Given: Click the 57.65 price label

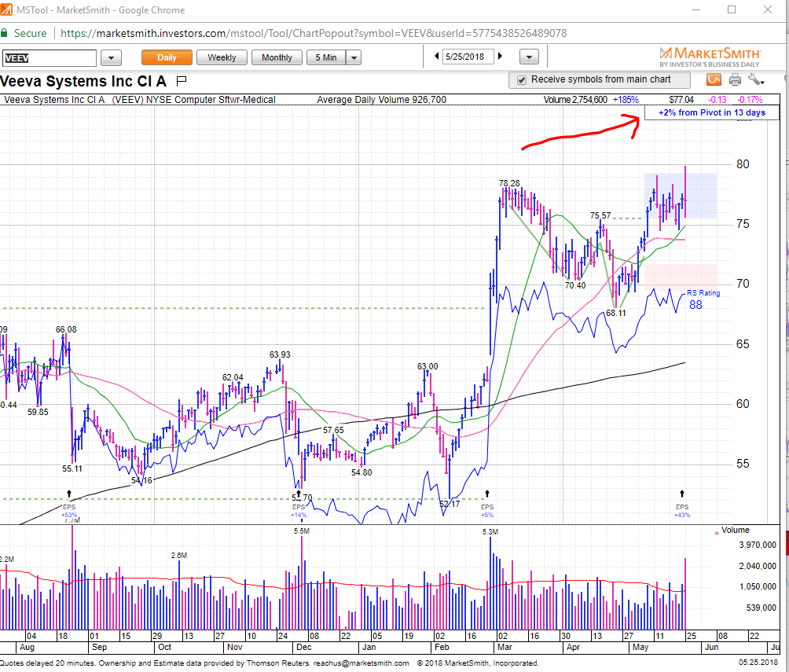Looking at the screenshot, I should click(333, 431).
